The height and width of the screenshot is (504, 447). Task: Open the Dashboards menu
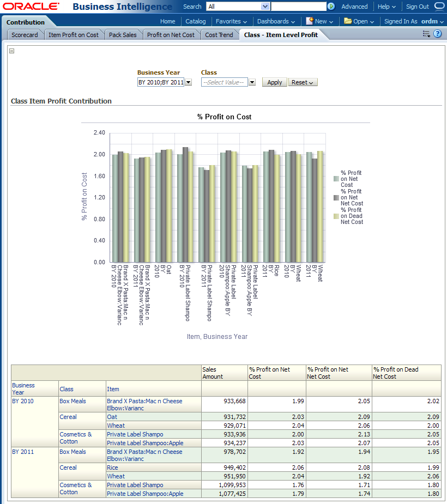point(276,21)
